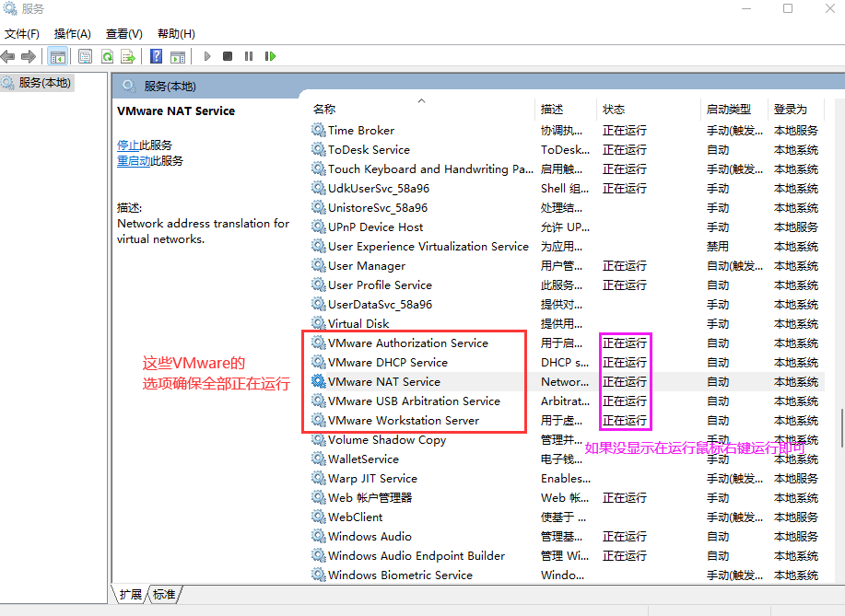This screenshot has width=845, height=616.
Task: Click the 重启动 link to restart service
Action: [134, 160]
